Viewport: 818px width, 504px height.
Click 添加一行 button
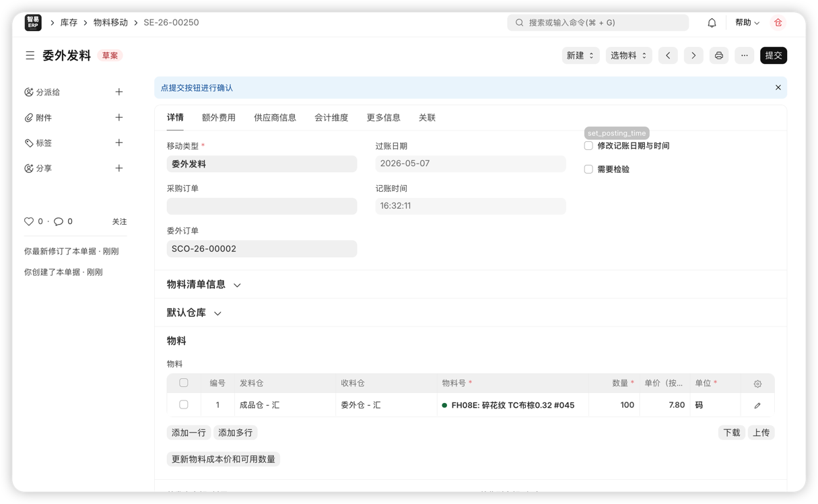[189, 433]
